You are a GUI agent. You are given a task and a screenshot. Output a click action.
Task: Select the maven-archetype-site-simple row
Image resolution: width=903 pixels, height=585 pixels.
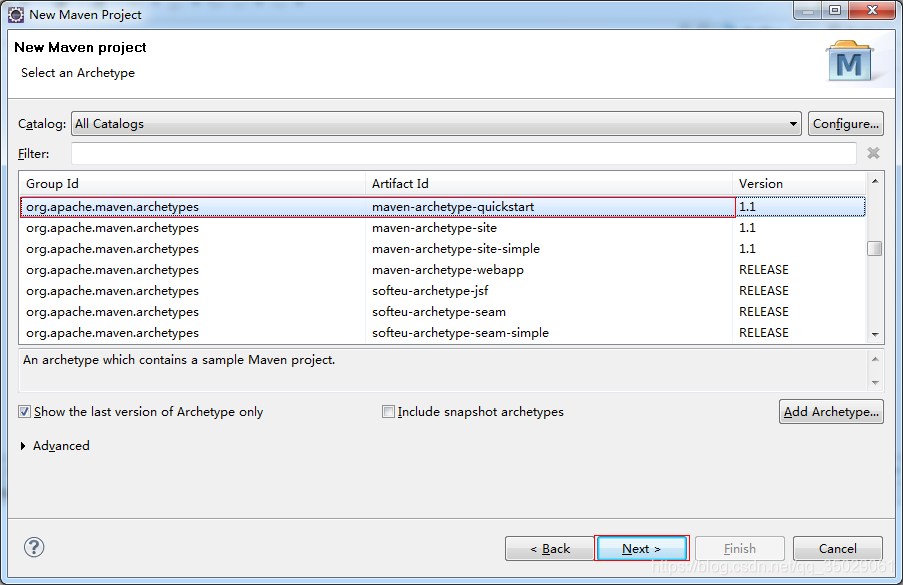tap(442, 249)
